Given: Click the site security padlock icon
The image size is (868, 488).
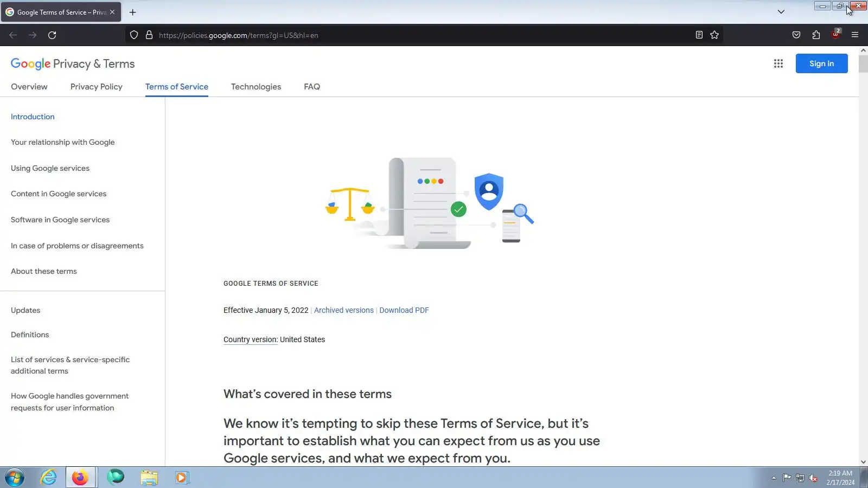Looking at the screenshot, I should 149,35.
